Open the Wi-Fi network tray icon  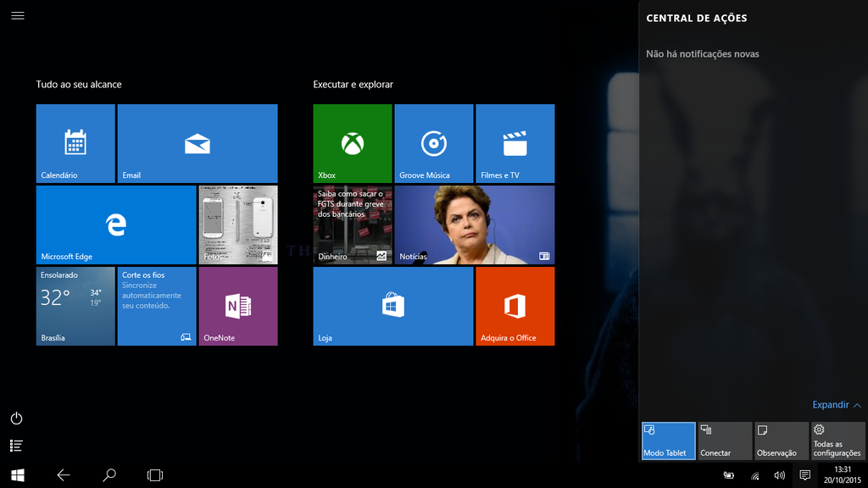755,476
